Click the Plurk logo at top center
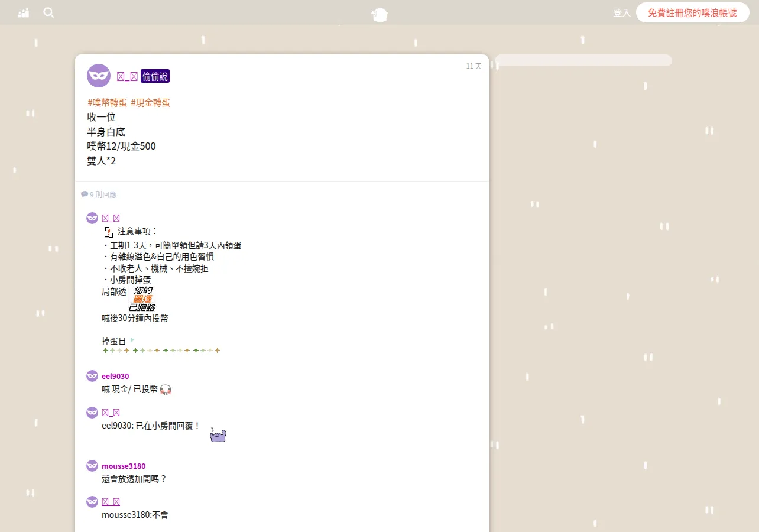 [379, 15]
